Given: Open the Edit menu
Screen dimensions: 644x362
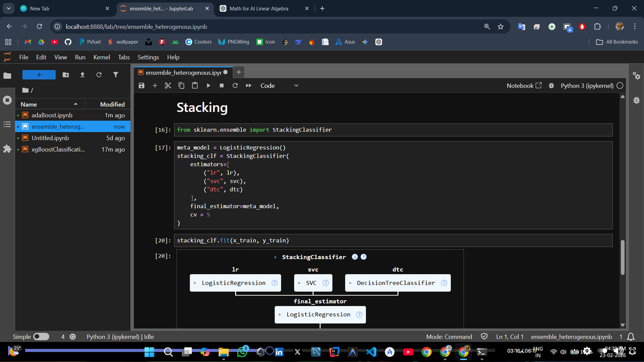Looking at the screenshot, I should point(41,57).
